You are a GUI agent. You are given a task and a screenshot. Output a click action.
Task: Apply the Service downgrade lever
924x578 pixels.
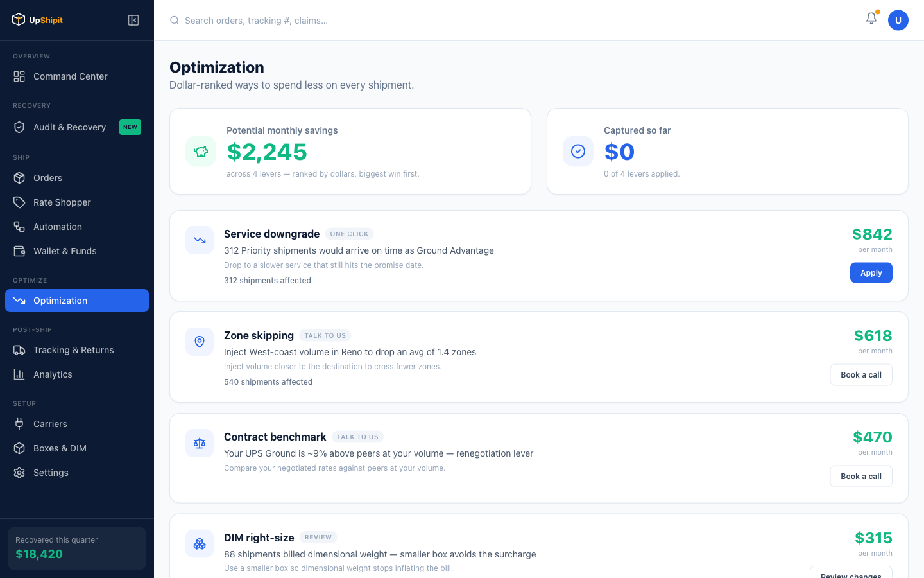[871, 273]
